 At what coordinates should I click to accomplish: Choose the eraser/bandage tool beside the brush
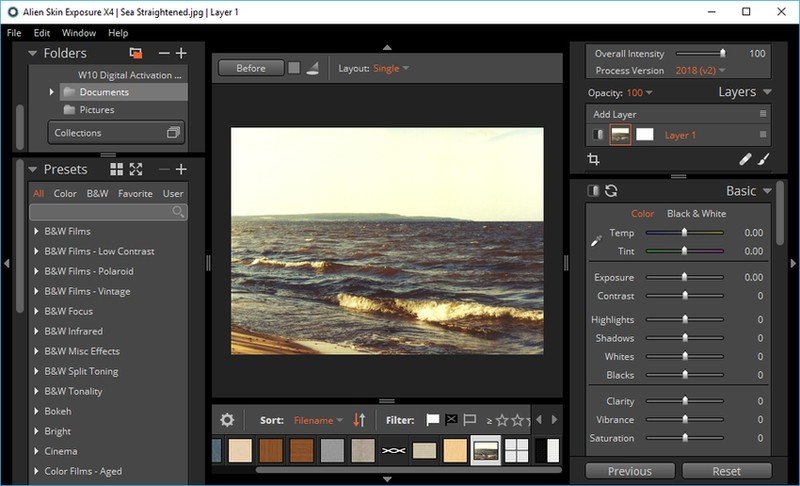(x=745, y=159)
